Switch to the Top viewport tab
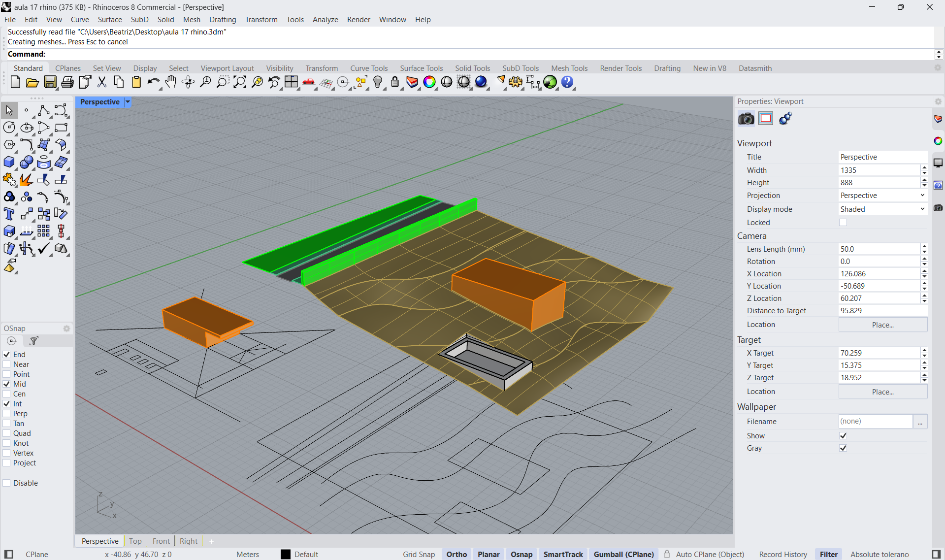945x560 pixels. pos(135,541)
